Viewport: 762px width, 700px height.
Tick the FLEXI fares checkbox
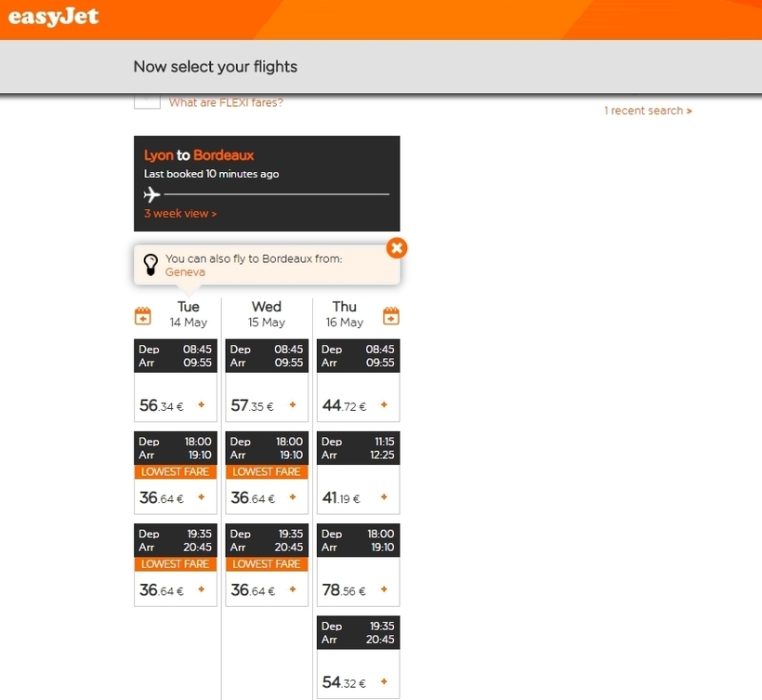[x=147, y=101]
